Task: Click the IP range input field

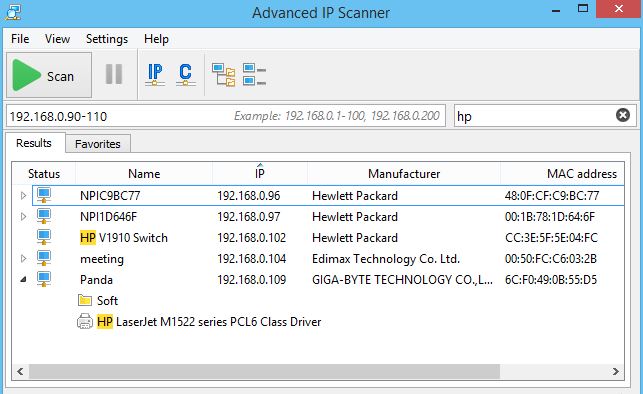Action: point(226,116)
